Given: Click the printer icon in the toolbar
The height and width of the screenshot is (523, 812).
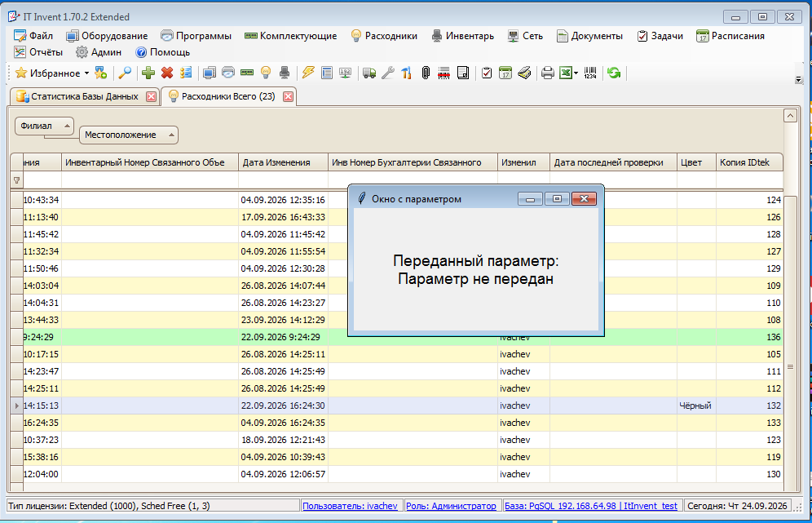Looking at the screenshot, I should coord(547,73).
